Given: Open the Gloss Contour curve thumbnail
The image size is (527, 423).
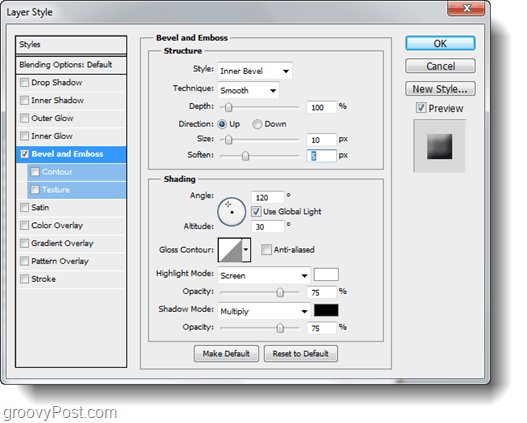Looking at the screenshot, I should [x=230, y=250].
